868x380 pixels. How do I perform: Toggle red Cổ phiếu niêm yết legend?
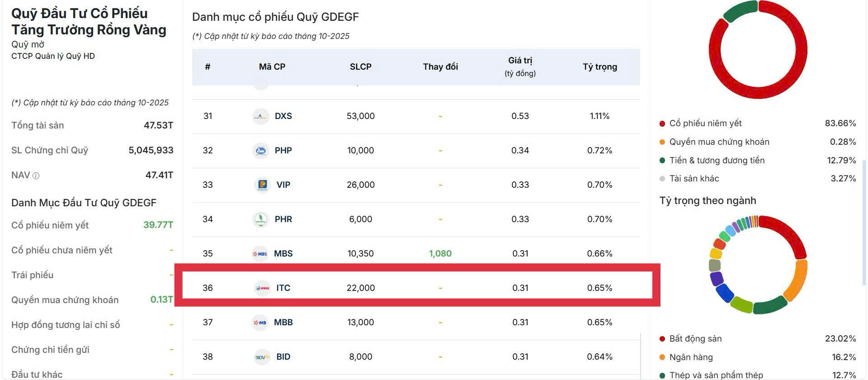click(x=662, y=123)
